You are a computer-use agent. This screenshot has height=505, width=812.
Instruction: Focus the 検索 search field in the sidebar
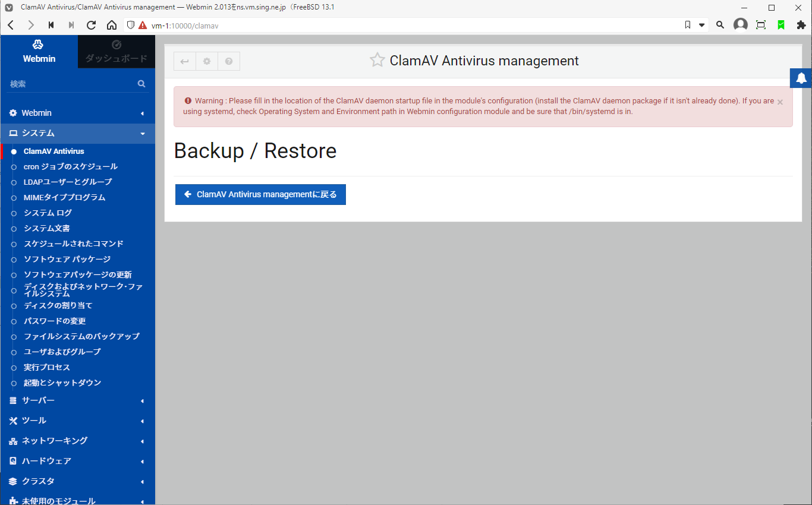click(x=71, y=84)
